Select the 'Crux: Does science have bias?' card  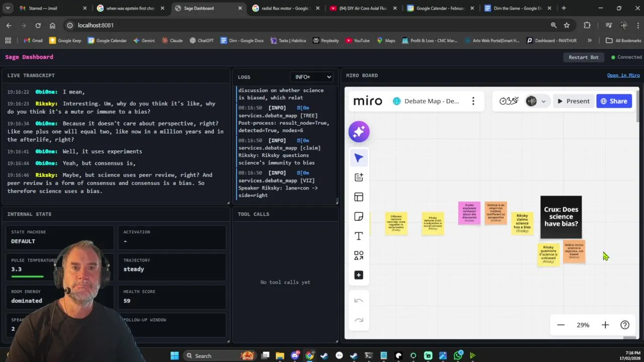click(x=561, y=217)
